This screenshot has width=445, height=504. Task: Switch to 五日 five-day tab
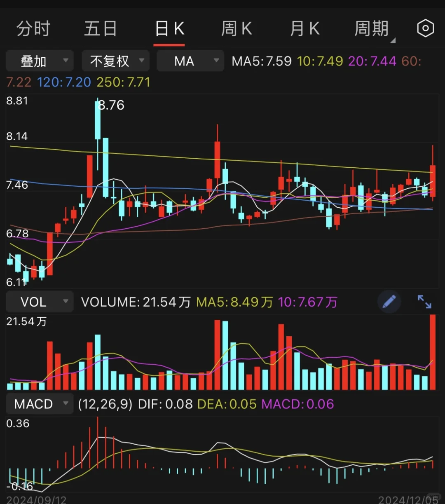click(100, 29)
